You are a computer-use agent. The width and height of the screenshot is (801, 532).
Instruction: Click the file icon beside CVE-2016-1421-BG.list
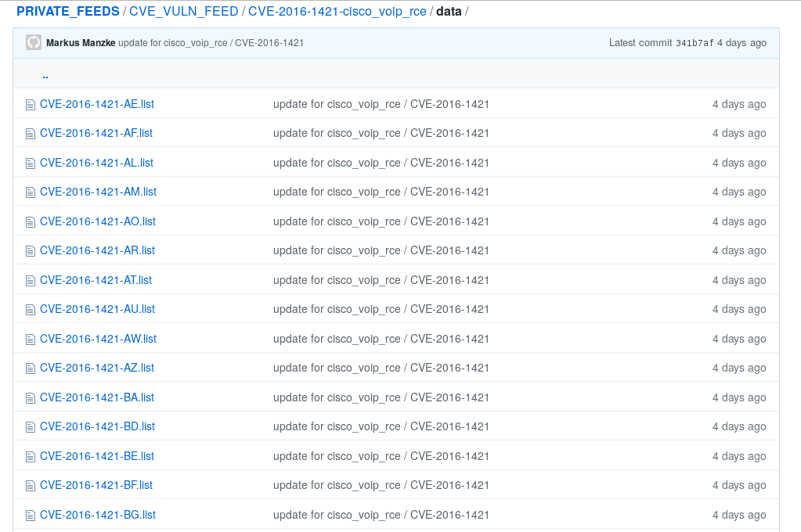tap(31, 515)
